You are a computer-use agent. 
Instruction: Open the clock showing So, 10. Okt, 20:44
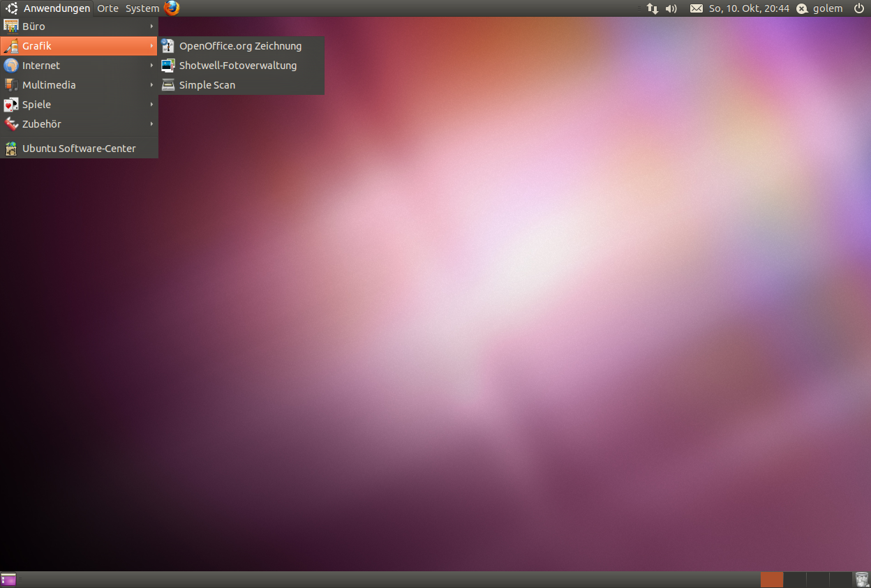coord(749,8)
